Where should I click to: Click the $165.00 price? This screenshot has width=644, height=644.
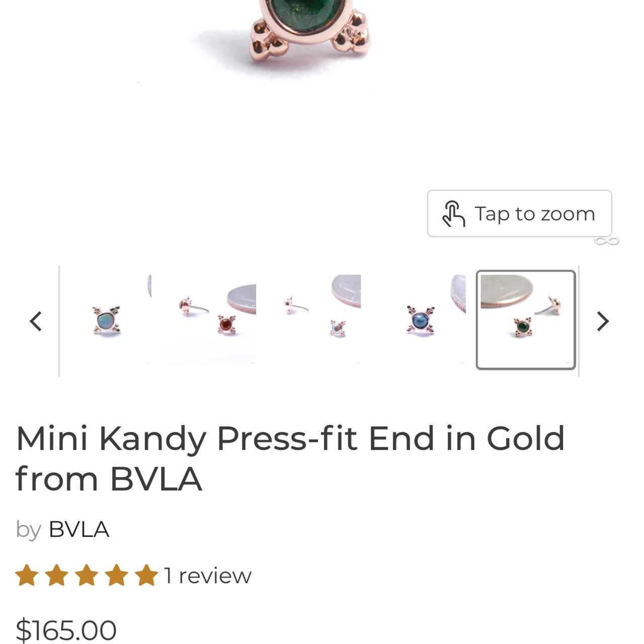click(66, 630)
